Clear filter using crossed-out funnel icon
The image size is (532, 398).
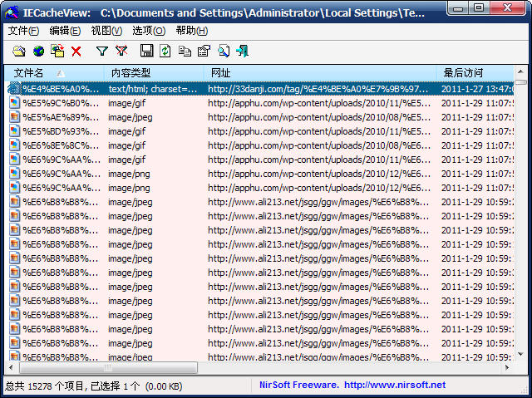coord(121,51)
